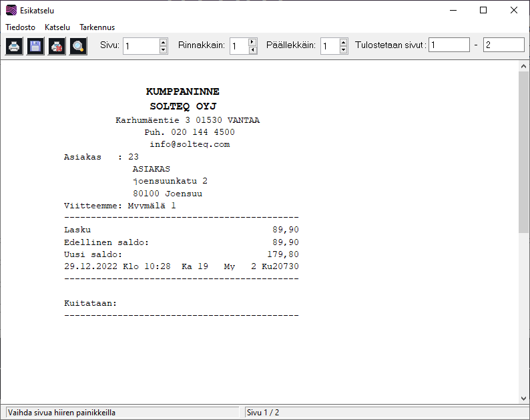Increase the Päällekkäin value
Viewport: 530px width, 420px height.
pyautogui.click(x=343, y=42)
